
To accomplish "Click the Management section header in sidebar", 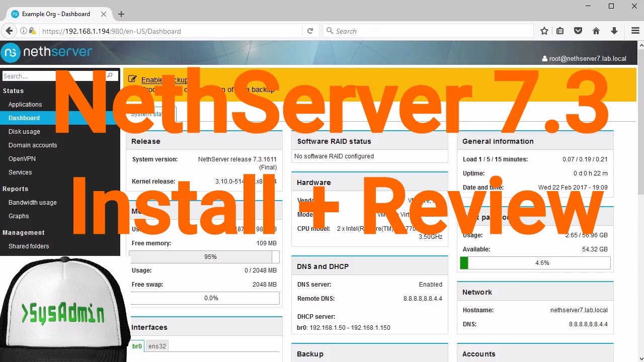I will (24, 233).
